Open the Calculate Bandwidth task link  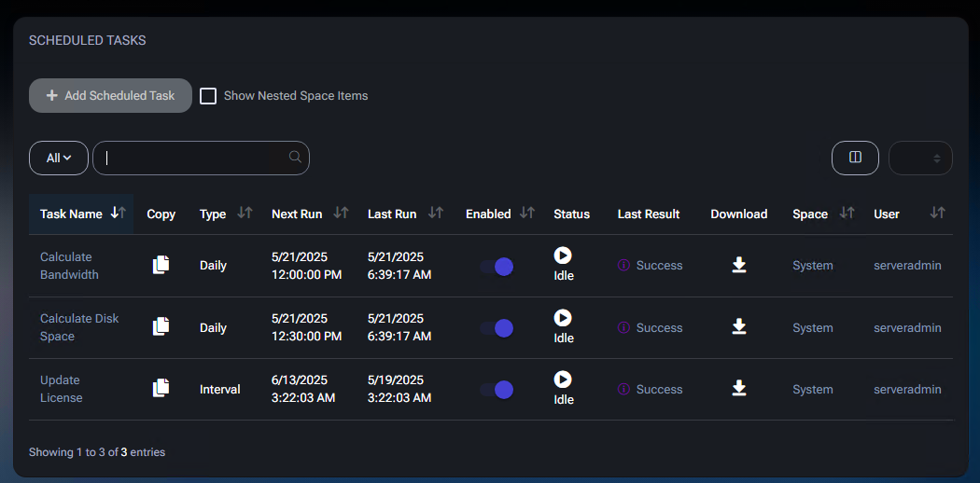point(69,265)
